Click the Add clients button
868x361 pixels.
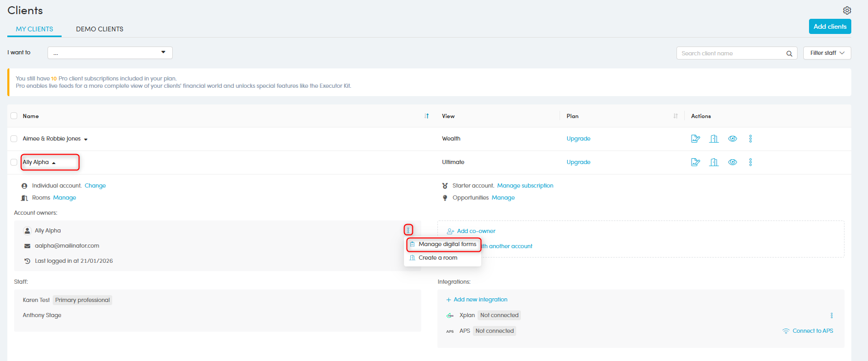pyautogui.click(x=829, y=27)
